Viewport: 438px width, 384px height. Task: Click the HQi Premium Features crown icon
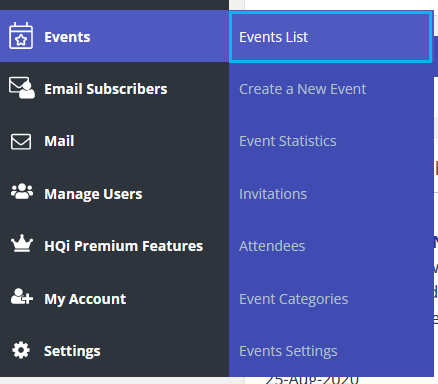click(x=22, y=243)
